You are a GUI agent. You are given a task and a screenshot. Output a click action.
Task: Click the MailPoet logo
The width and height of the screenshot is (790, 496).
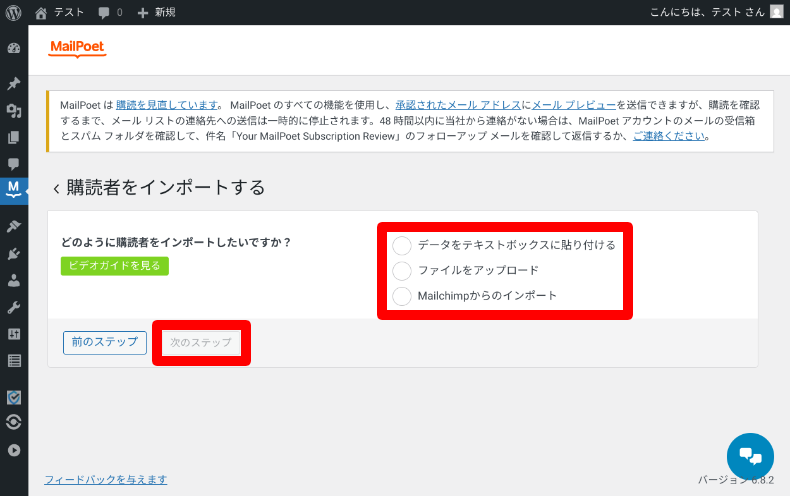coord(77,47)
